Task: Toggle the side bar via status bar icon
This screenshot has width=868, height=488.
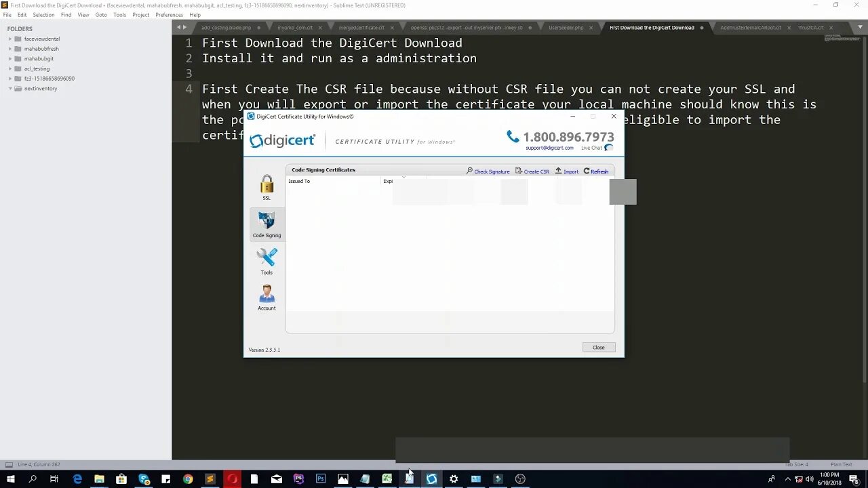Action: tap(9, 464)
